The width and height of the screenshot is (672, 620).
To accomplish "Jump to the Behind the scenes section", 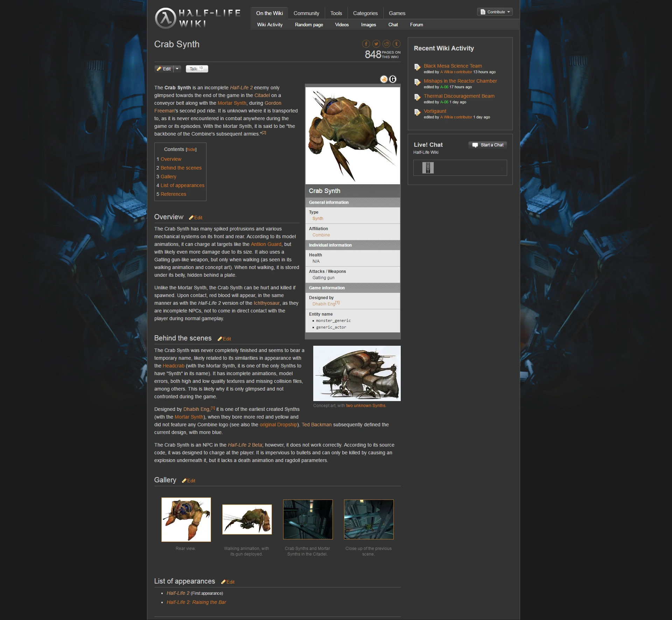I will click(181, 168).
